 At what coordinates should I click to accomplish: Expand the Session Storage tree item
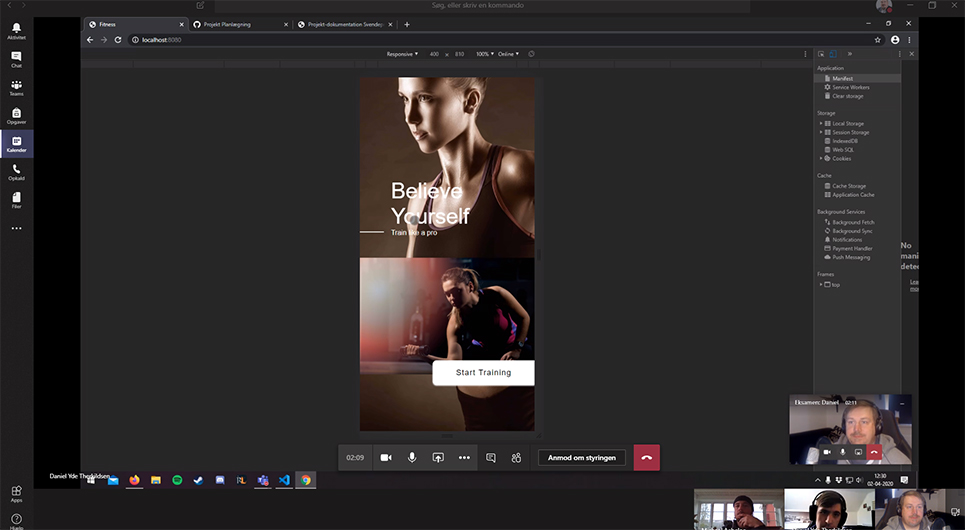pyautogui.click(x=820, y=132)
